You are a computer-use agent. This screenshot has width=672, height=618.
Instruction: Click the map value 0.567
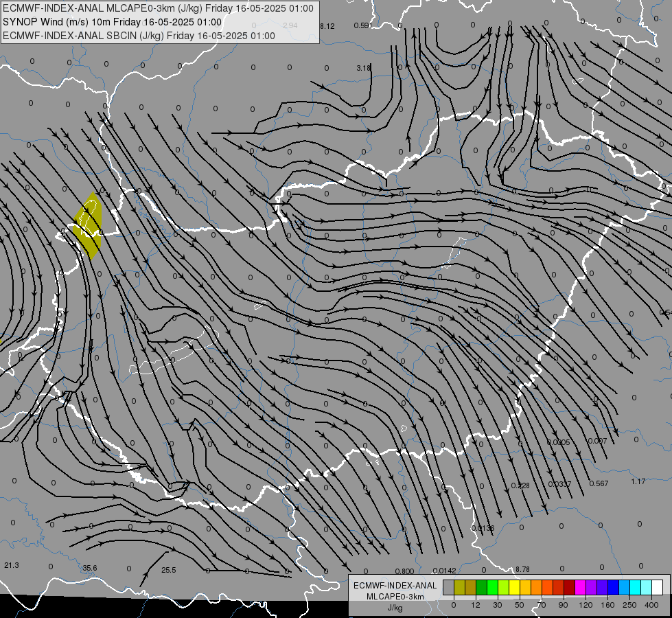(599, 483)
